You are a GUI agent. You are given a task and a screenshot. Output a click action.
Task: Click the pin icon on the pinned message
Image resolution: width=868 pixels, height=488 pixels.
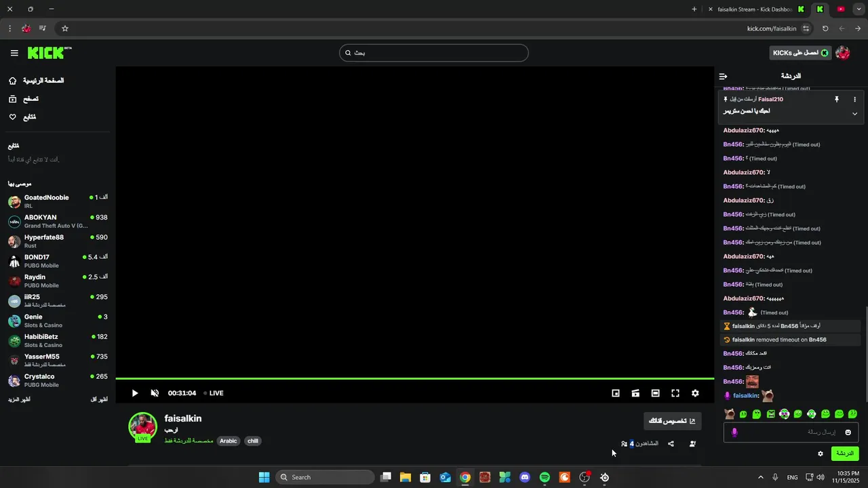(837, 100)
